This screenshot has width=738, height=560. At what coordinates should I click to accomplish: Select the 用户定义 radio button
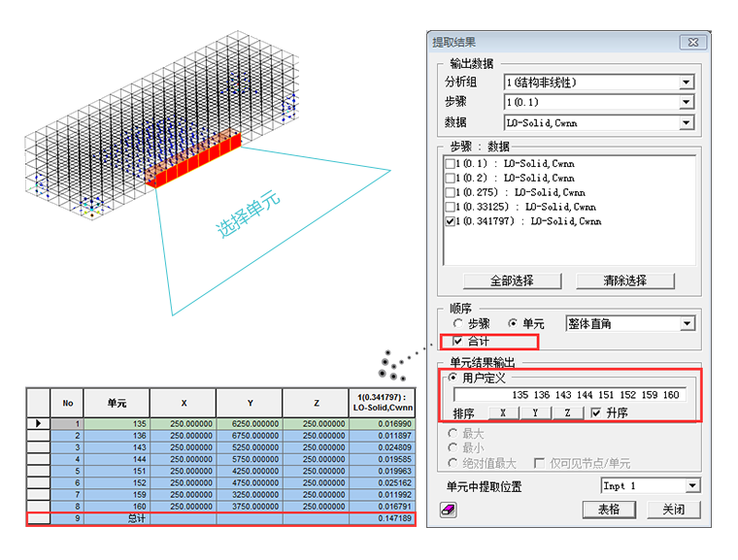tap(453, 378)
